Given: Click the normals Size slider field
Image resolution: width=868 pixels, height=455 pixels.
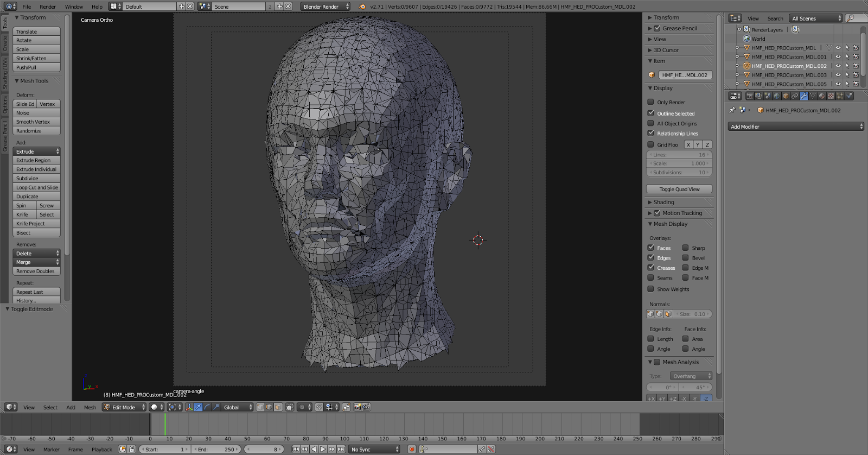Looking at the screenshot, I should coord(693,314).
